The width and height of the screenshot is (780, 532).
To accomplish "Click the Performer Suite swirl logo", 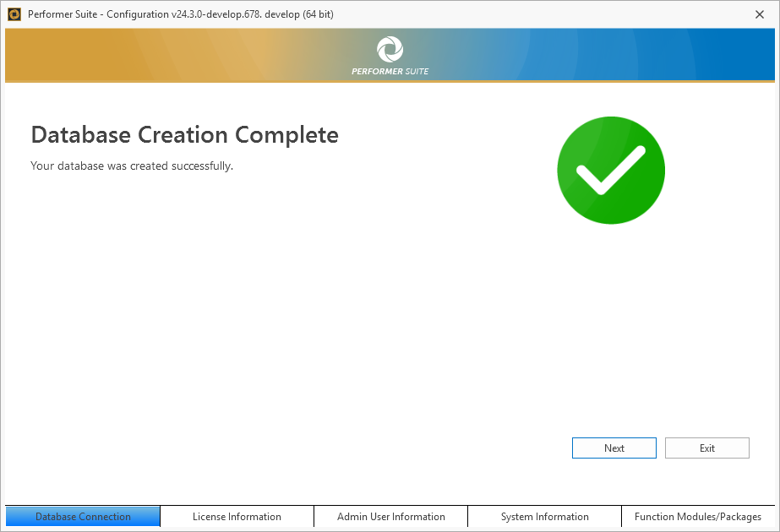I will [390, 49].
